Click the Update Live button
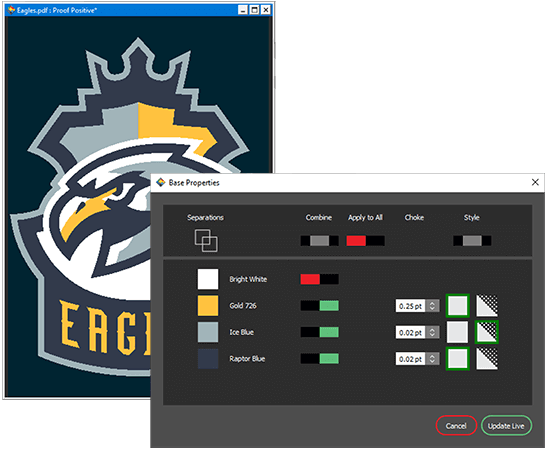Screen dimensions: 550x456 506,426
